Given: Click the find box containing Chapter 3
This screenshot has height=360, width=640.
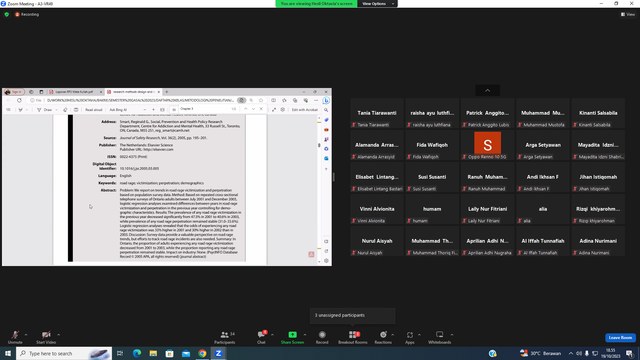Looking at the screenshot, I should click(x=204, y=109).
